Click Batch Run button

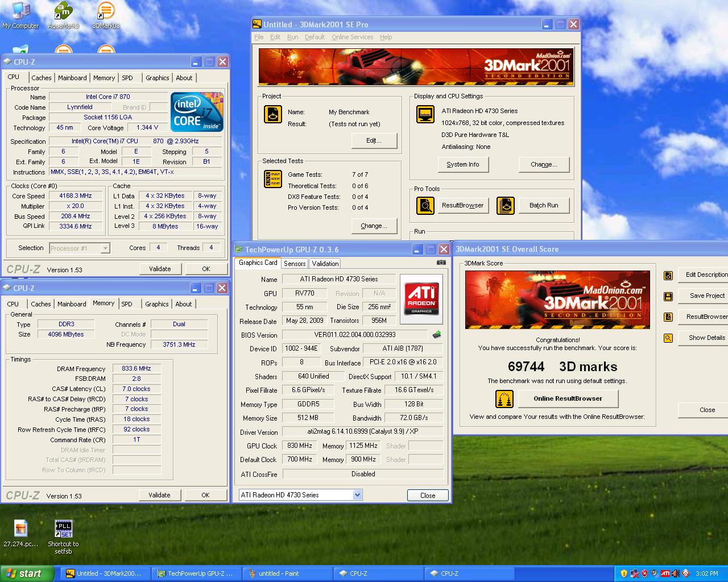pyautogui.click(x=544, y=205)
